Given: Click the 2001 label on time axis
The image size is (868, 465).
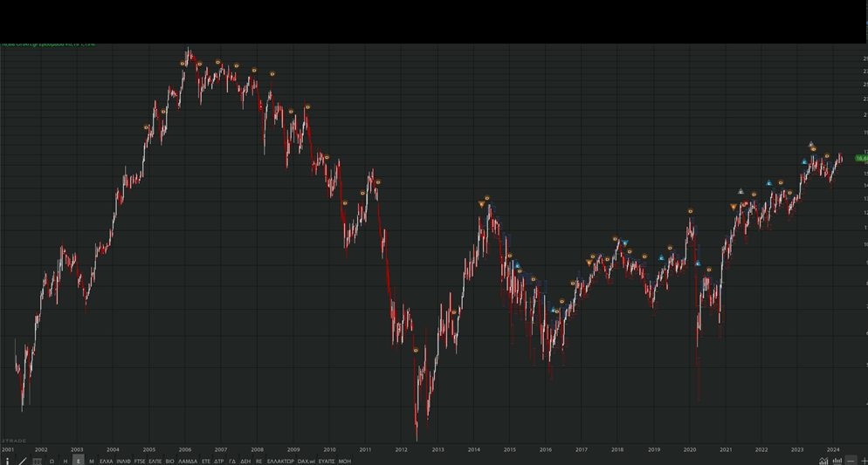Looking at the screenshot, I should 8,449.
